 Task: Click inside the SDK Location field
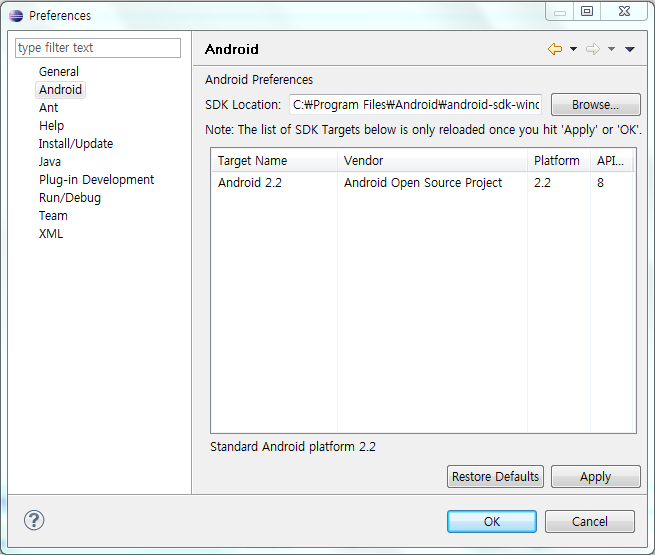[416, 104]
